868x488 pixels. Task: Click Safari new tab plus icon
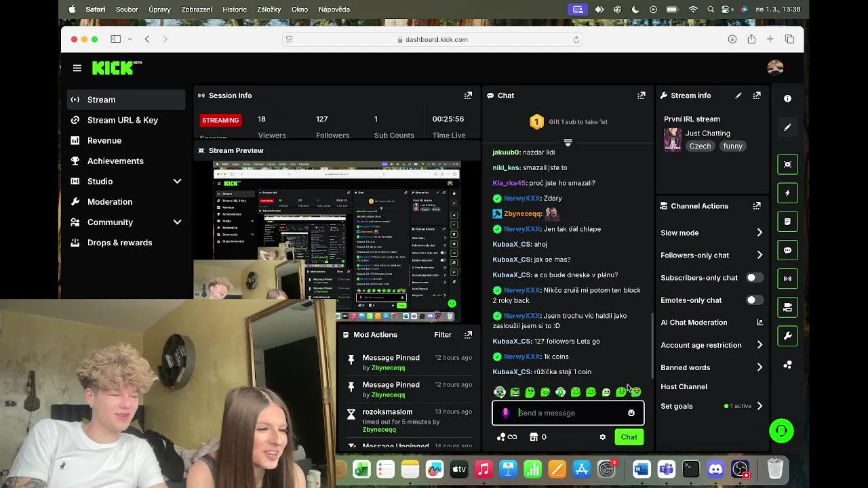click(x=770, y=39)
